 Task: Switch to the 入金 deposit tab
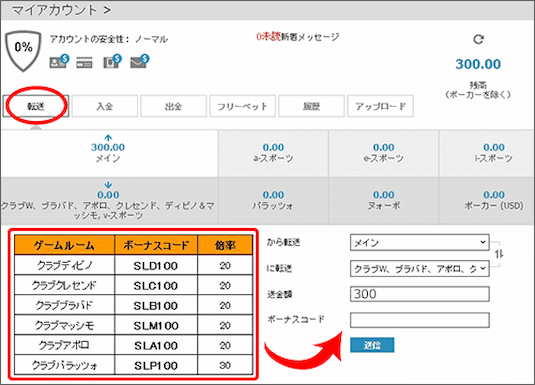click(105, 106)
